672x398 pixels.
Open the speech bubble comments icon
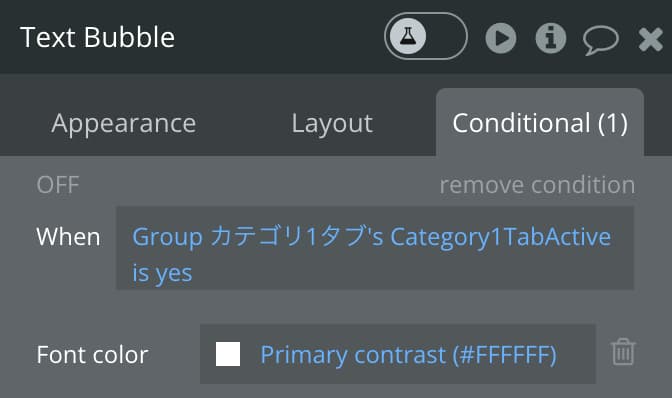(600, 40)
